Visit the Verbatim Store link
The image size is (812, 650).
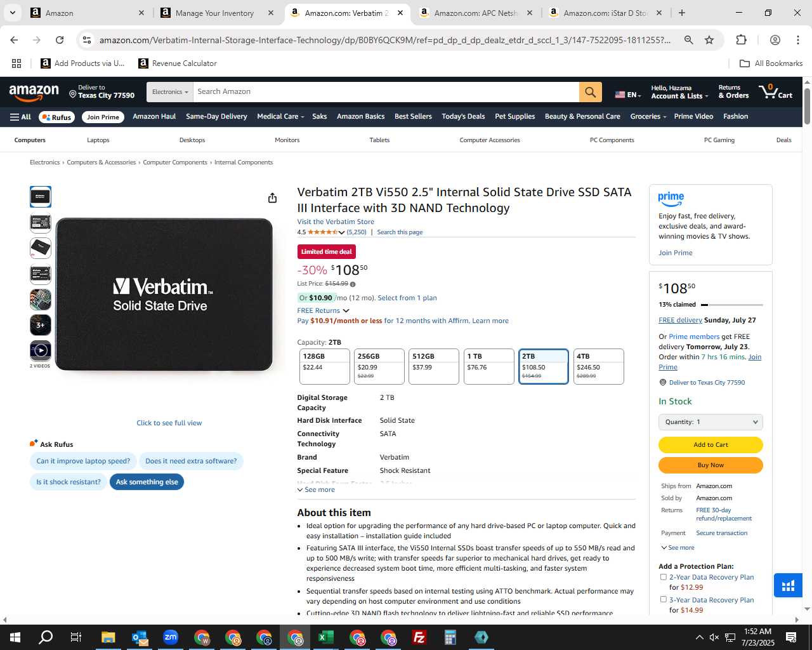point(336,222)
